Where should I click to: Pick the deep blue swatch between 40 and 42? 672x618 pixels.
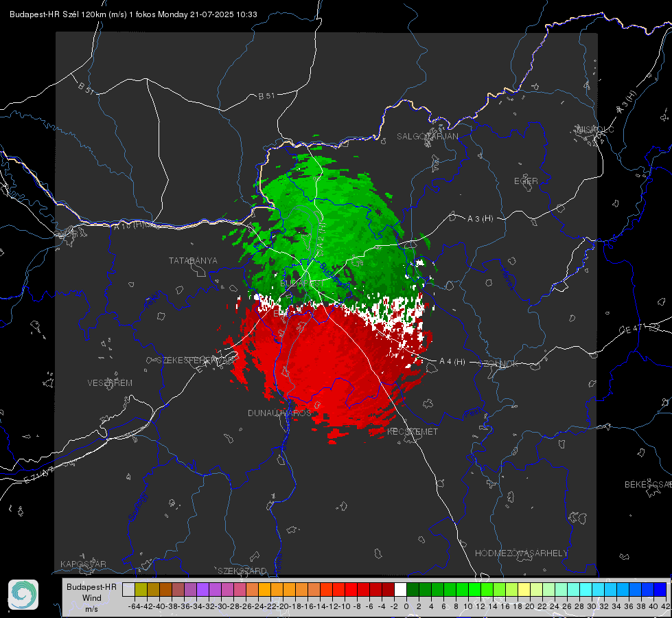(x=660, y=590)
